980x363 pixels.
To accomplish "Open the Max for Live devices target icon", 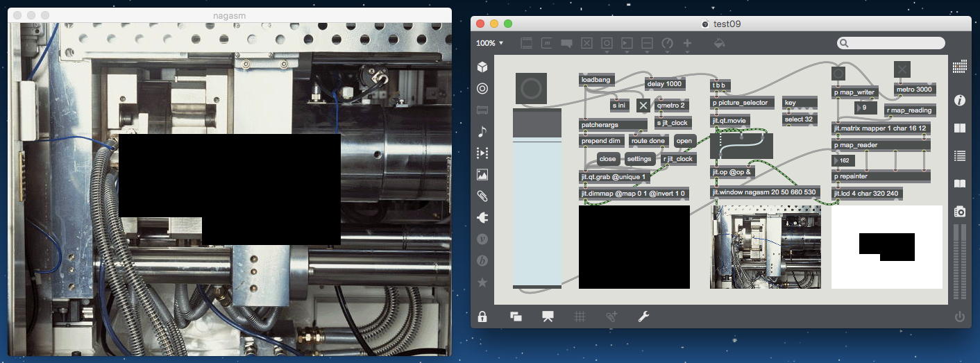I will (482, 89).
